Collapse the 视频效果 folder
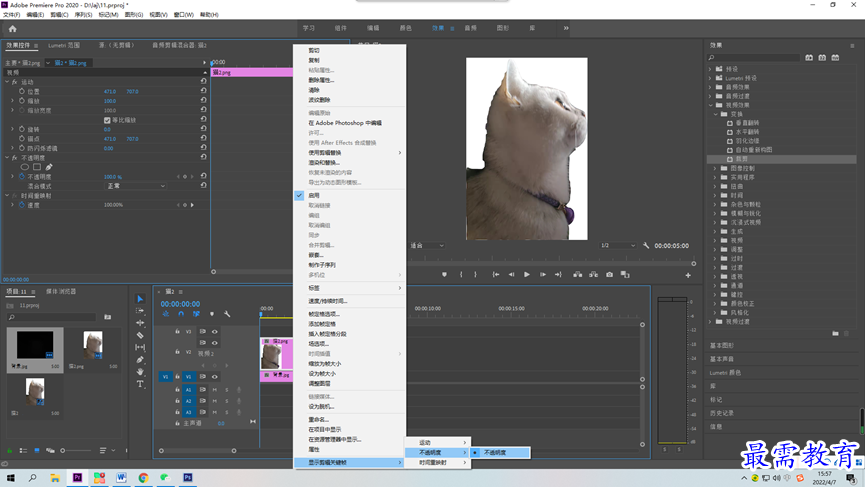The height and width of the screenshot is (487, 865). (x=711, y=105)
